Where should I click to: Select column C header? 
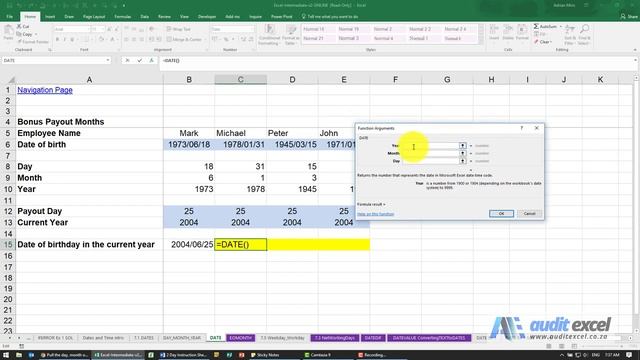[241, 80]
